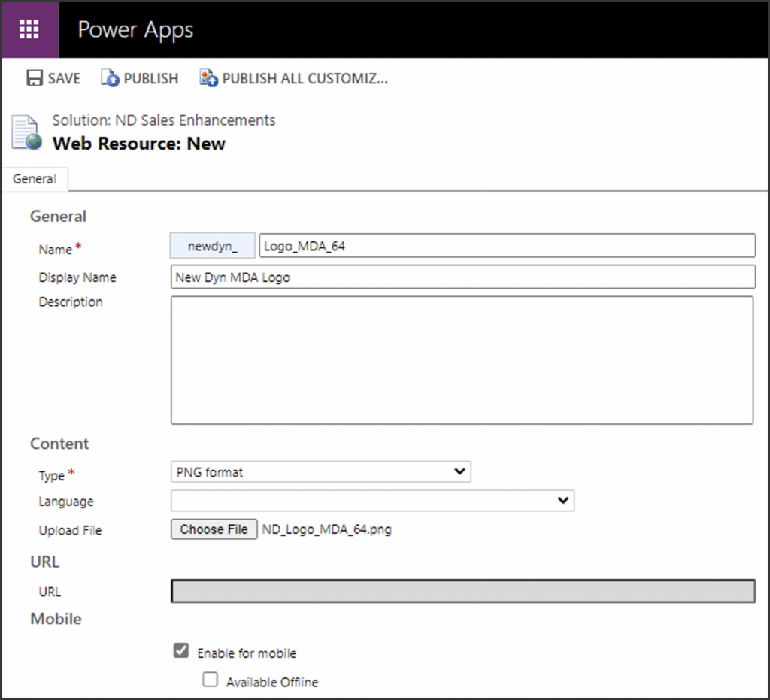Click the ND_Logo_MDA_64.png file name
The width and height of the screenshot is (770, 700).
[327, 529]
